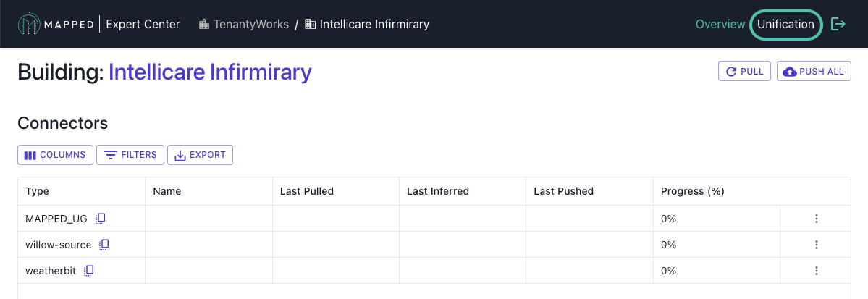Export the connectors table
The image size is (868, 299).
[x=201, y=155]
